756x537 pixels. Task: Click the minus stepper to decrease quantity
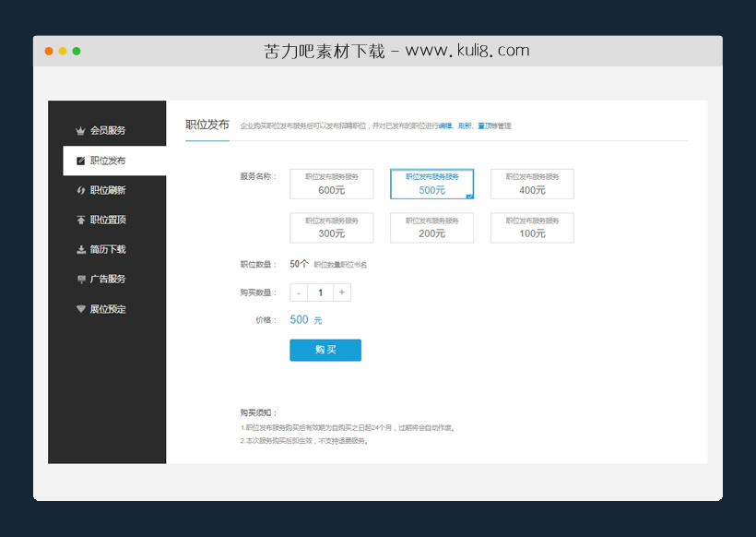point(299,292)
